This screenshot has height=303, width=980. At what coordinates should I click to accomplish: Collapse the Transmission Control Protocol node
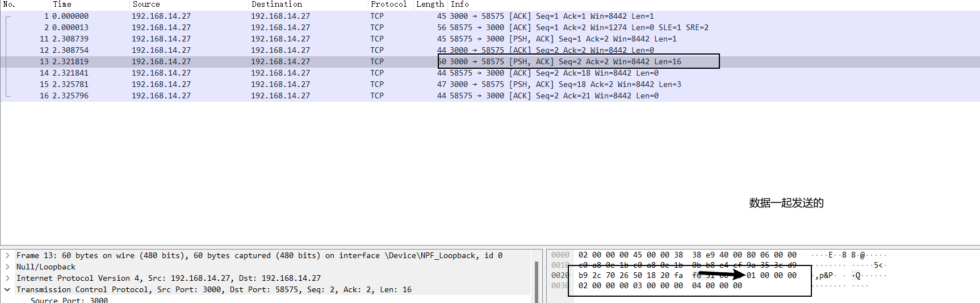click(x=7, y=290)
